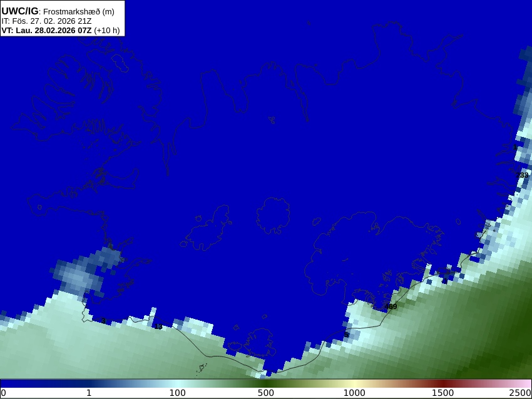
Task: Click the '3' value on the map
Action: click(x=103, y=321)
